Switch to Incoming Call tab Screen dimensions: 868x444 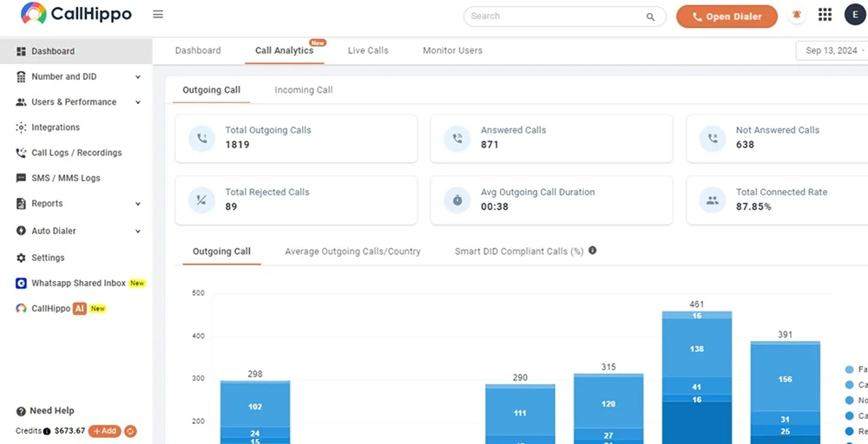tap(303, 90)
